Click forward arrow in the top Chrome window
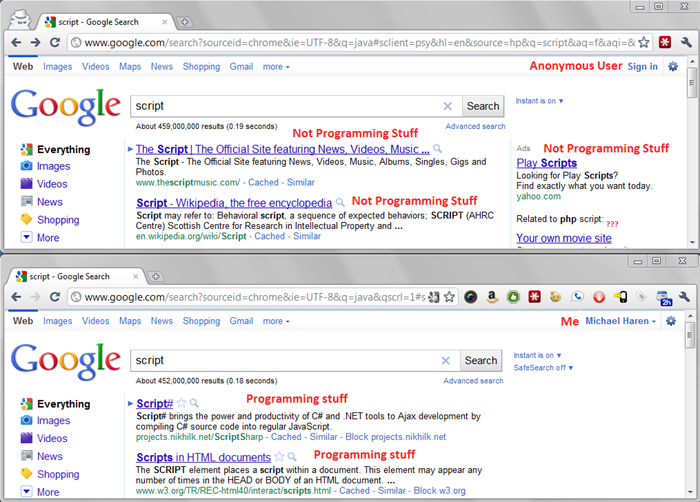Image resolution: width=700 pixels, height=502 pixels. pyautogui.click(x=35, y=42)
